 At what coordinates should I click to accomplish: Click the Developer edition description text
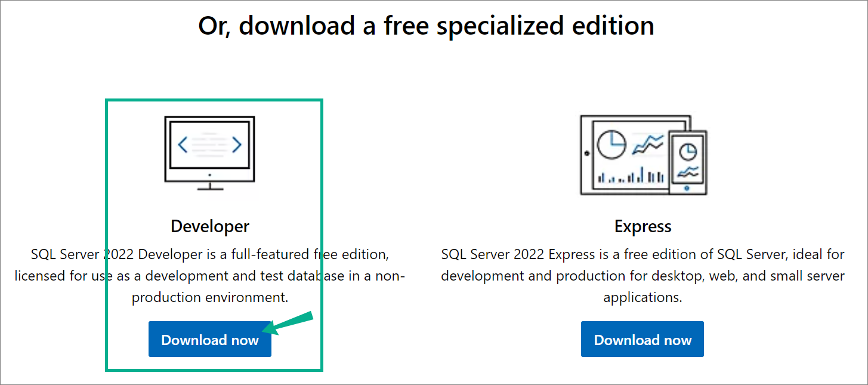coord(210,276)
